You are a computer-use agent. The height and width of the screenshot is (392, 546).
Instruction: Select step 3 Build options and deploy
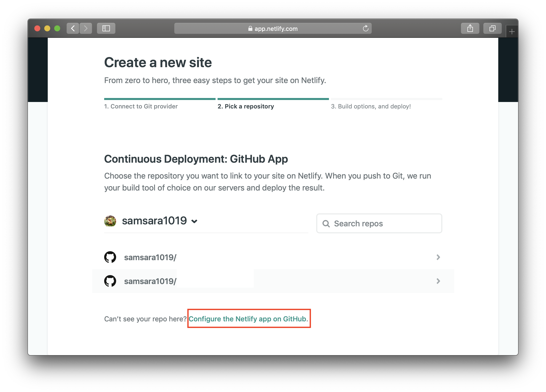[x=371, y=106]
